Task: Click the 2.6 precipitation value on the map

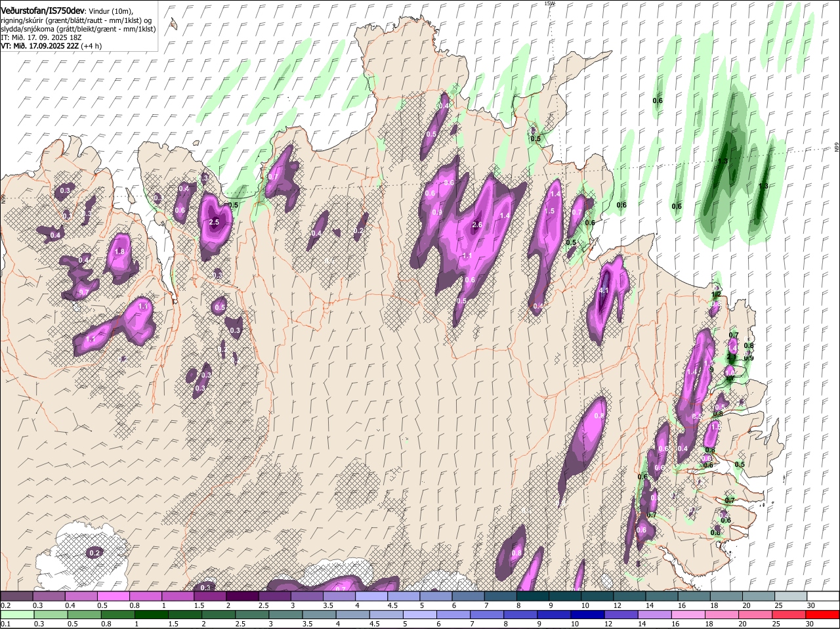Action: click(477, 225)
